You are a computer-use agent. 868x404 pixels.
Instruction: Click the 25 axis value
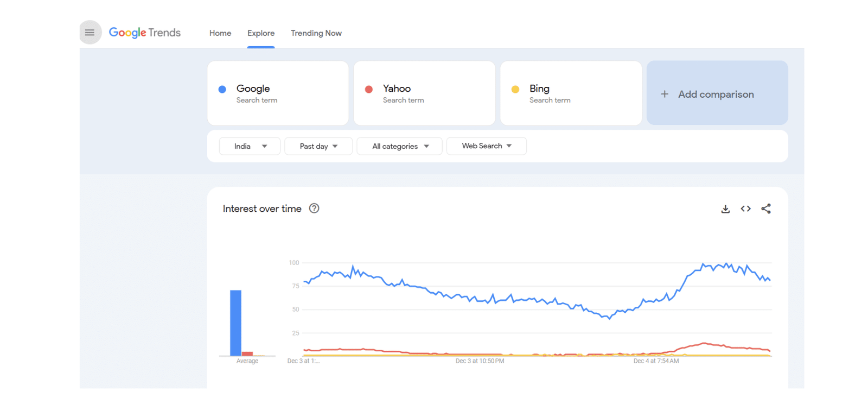296,333
